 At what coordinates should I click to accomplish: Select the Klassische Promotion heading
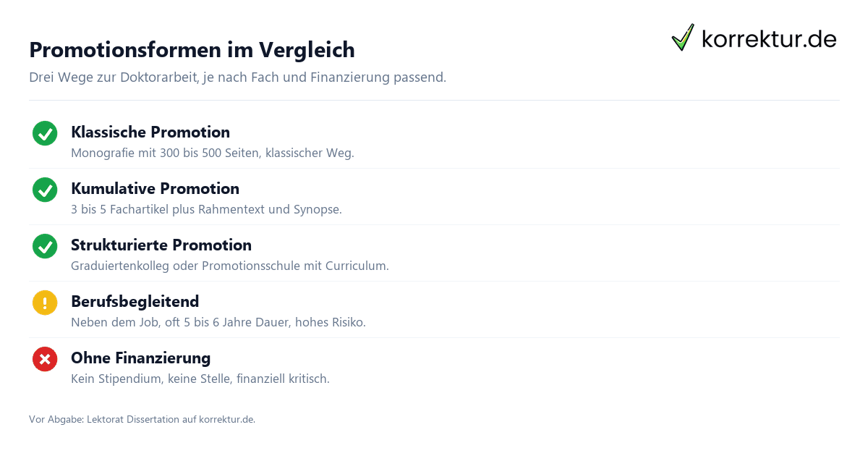[x=150, y=132]
